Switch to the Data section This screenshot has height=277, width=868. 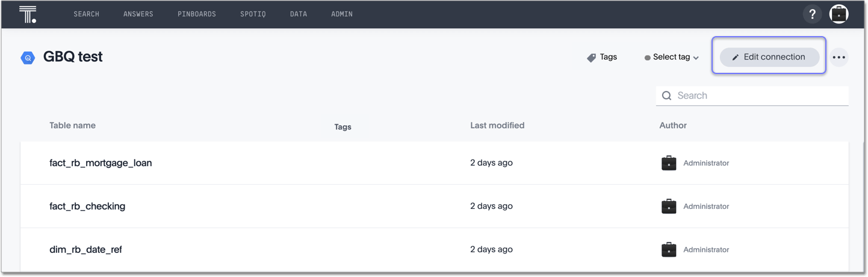pos(298,14)
